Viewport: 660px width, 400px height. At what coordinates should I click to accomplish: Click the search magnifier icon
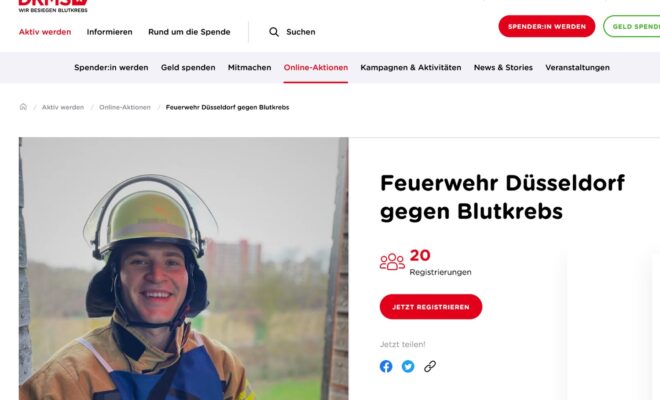pyautogui.click(x=274, y=32)
